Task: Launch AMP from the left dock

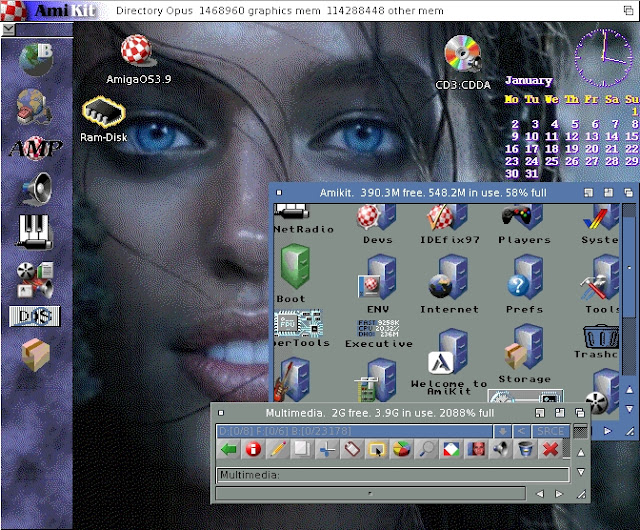Action: tap(36, 148)
